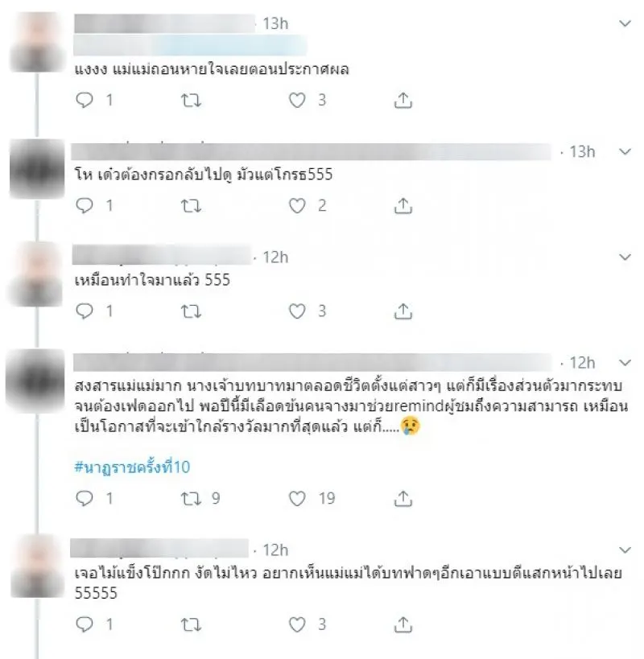Share the first 12h tweet ending 555

pos(403,311)
